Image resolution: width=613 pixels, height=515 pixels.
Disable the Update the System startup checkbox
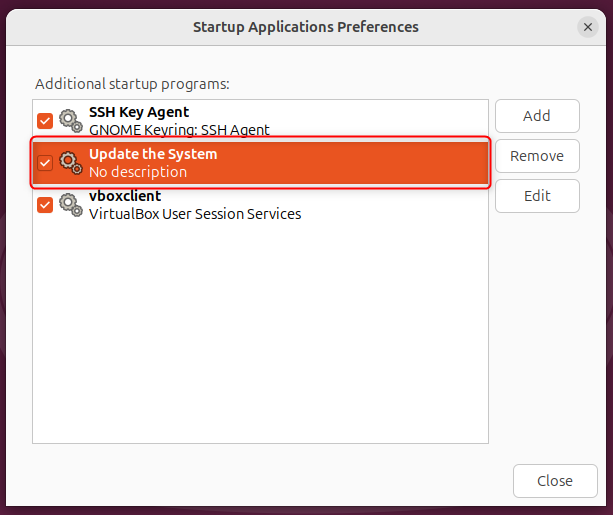pyautogui.click(x=45, y=163)
